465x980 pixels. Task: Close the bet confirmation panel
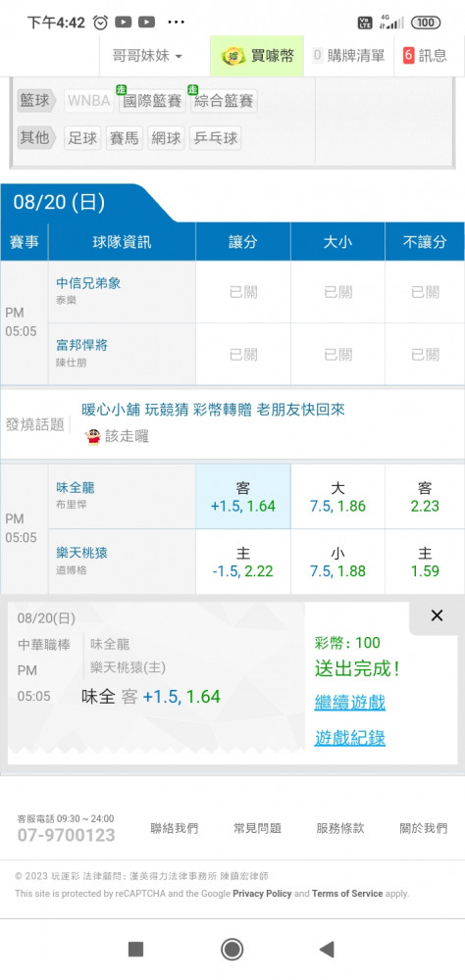(437, 615)
